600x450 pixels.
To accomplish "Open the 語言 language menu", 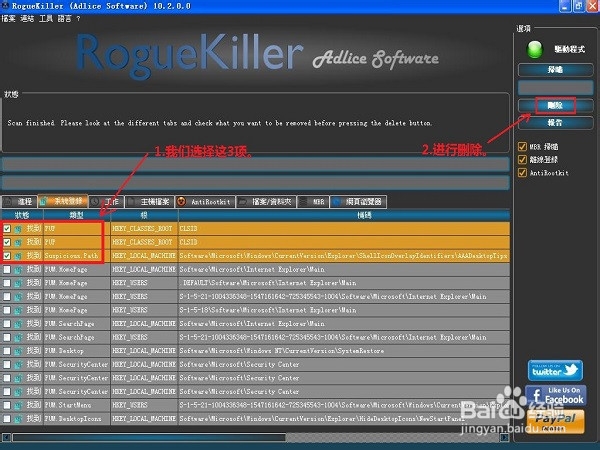I will [64, 18].
